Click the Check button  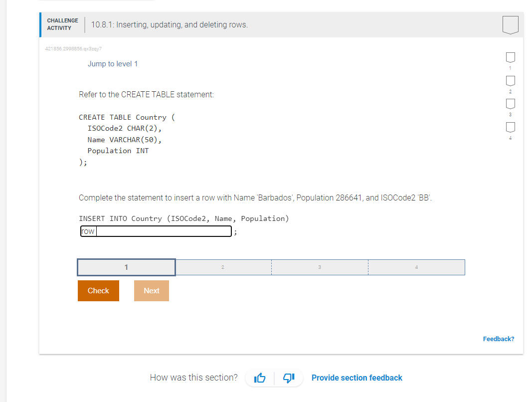pyautogui.click(x=98, y=290)
